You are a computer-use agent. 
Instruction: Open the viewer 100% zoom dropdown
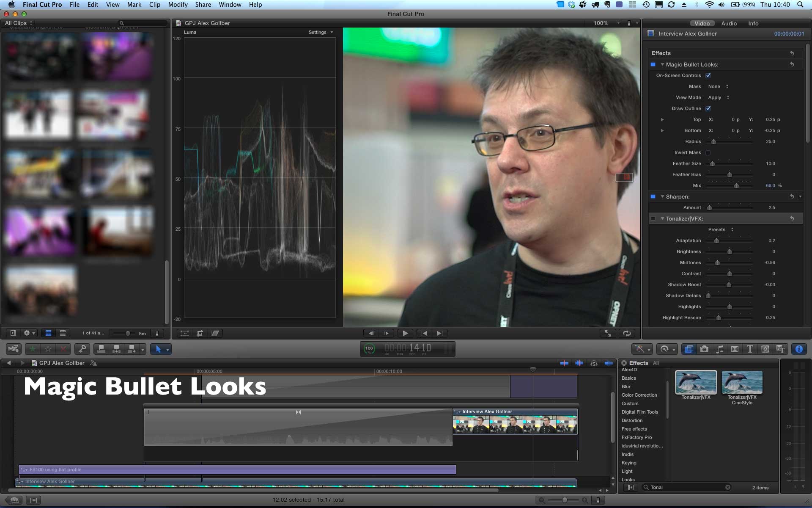tap(606, 23)
